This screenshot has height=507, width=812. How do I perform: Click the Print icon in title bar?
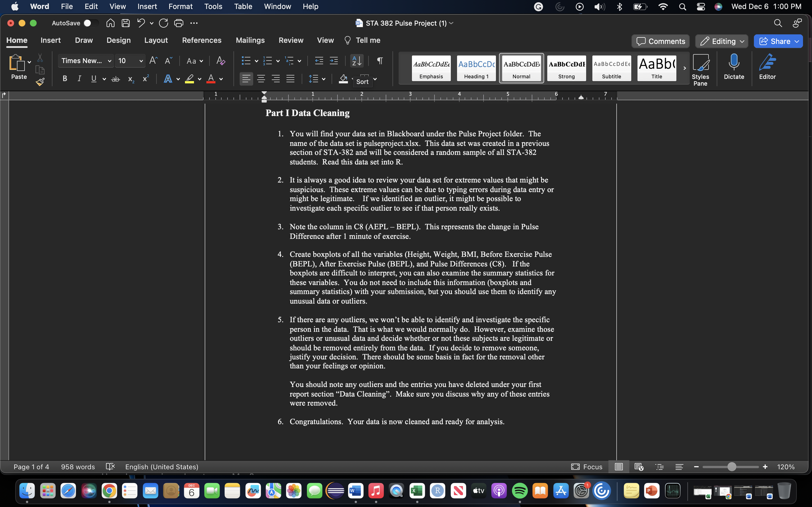coord(178,23)
